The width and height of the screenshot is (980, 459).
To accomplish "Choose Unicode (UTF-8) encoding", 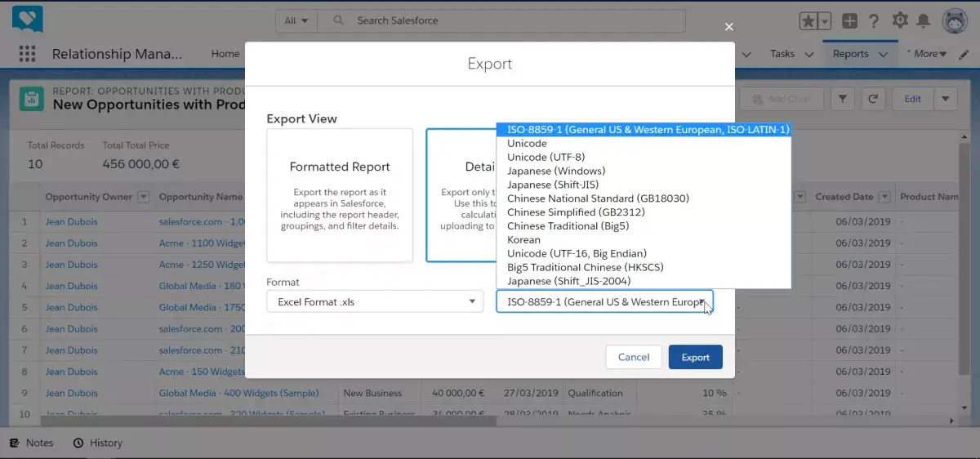I will [644, 158].
